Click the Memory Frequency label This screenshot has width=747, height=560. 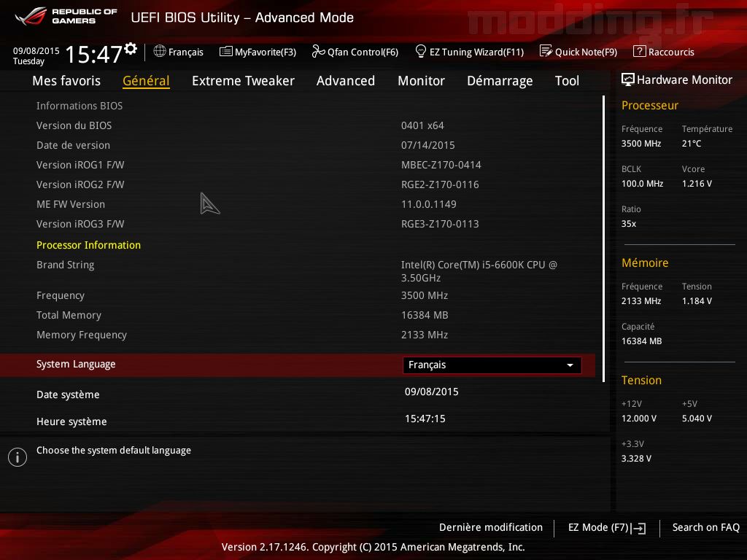82,335
